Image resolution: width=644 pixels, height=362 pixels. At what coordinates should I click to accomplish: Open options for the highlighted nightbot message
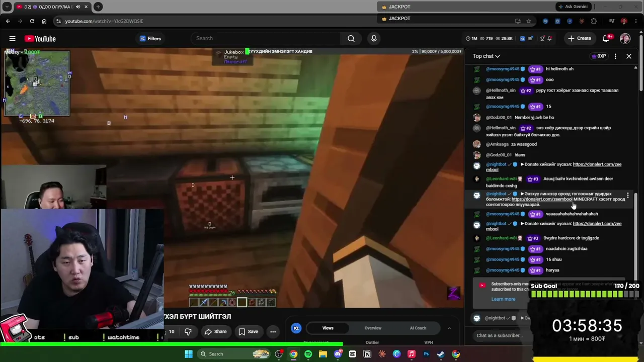point(628,195)
